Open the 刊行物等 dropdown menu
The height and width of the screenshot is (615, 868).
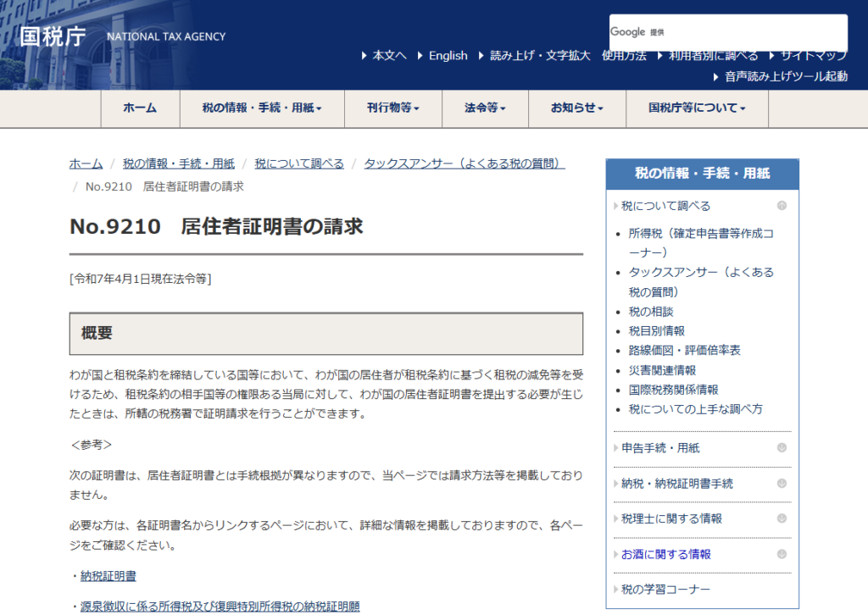392,108
